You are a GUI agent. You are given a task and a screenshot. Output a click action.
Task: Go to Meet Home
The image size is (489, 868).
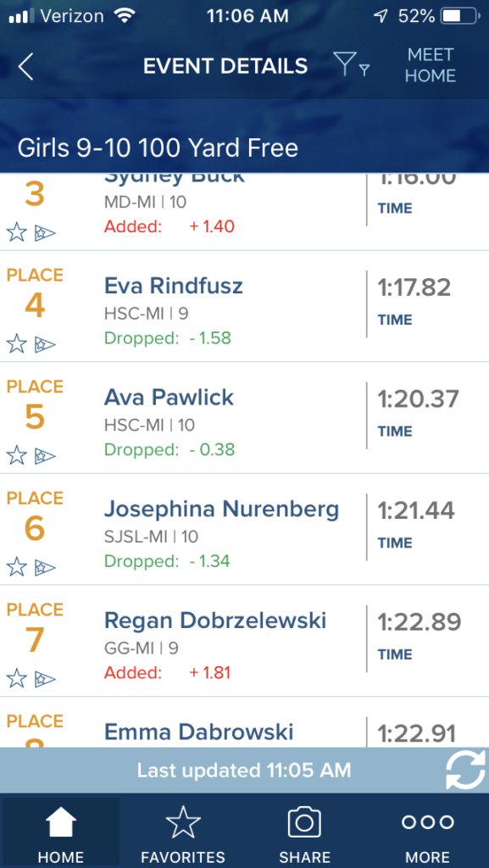click(x=431, y=65)
